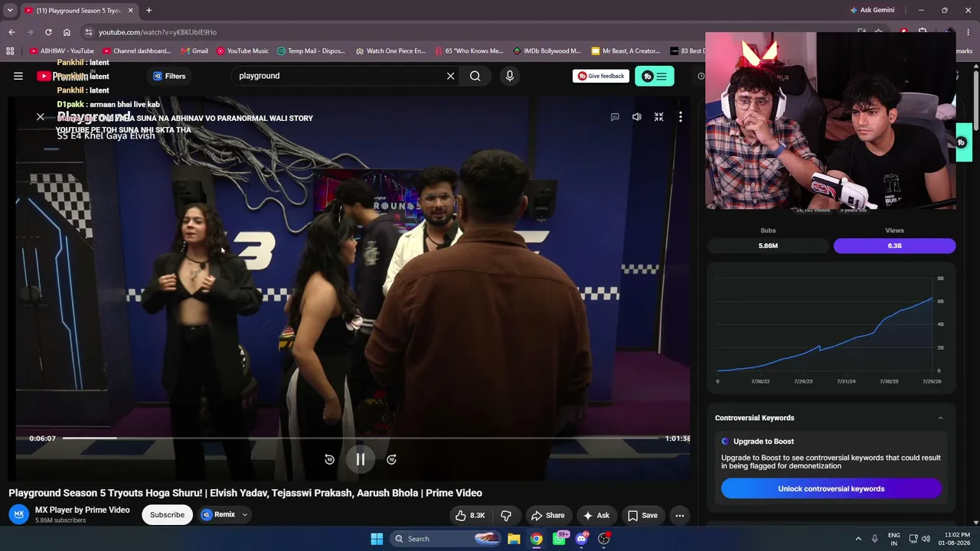The height and width of the screenshot is (551, 980).
Task: Like the video with 8.3K likes
Action: [470, 515]
